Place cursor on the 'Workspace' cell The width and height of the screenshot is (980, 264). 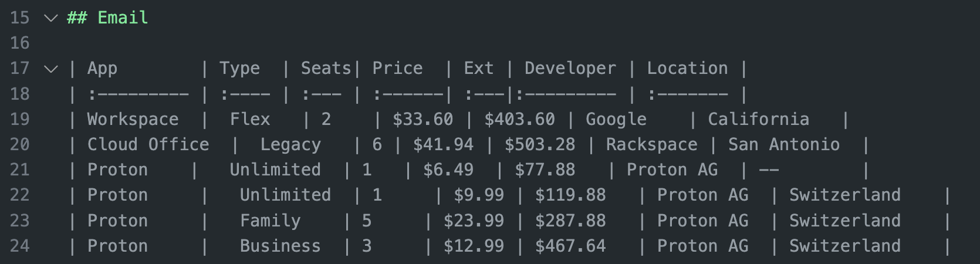click(133, 120)
